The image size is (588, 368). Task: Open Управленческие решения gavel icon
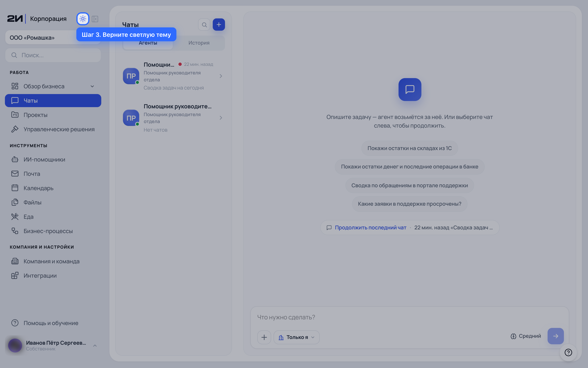tap(15, 129)
